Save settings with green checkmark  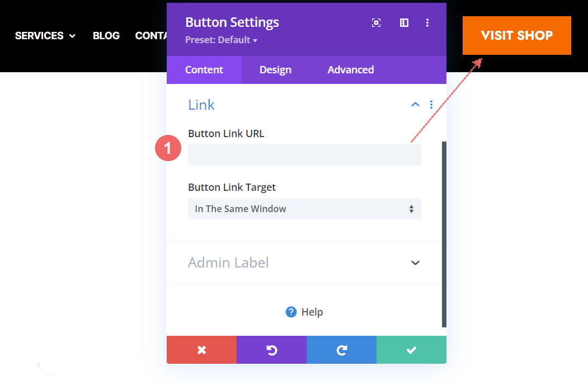coord(411,349)
